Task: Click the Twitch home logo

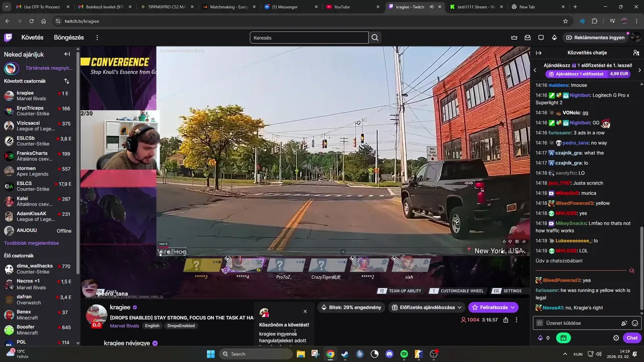Action: [8, 37]
